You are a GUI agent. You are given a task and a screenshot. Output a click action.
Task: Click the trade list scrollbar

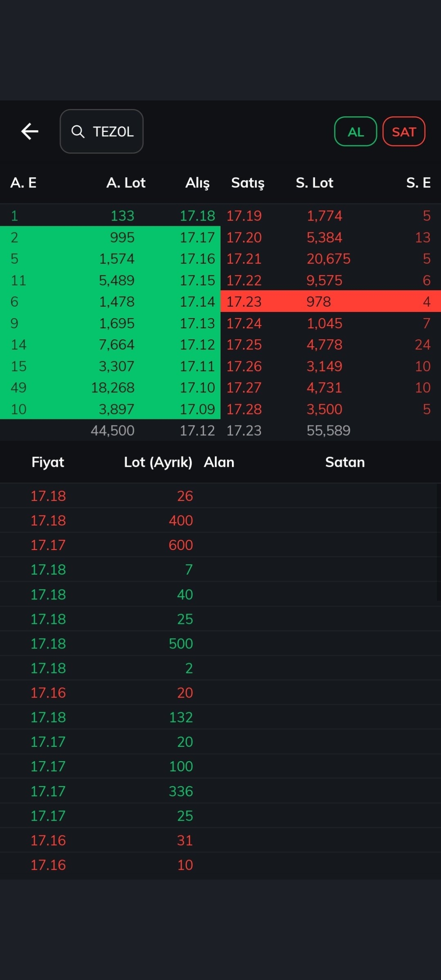pos(438,542)
